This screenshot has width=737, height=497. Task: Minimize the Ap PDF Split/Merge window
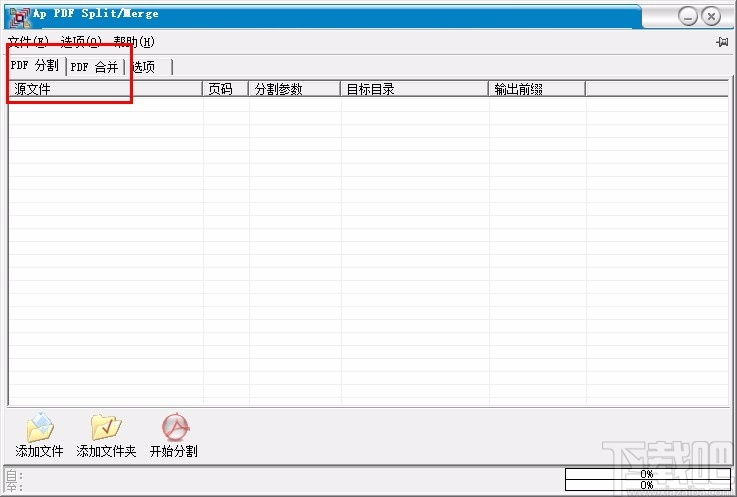(688, 17)
